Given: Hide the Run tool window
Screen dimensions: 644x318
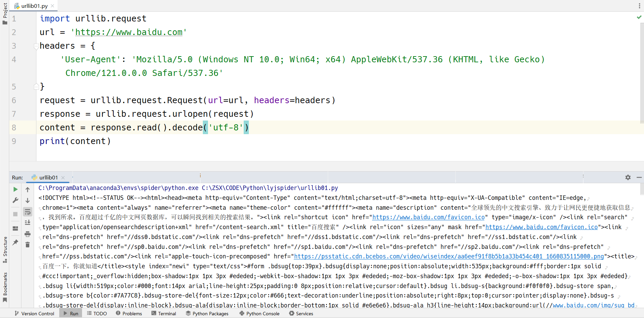Looking at the screenshot, I should pos(639,177).
